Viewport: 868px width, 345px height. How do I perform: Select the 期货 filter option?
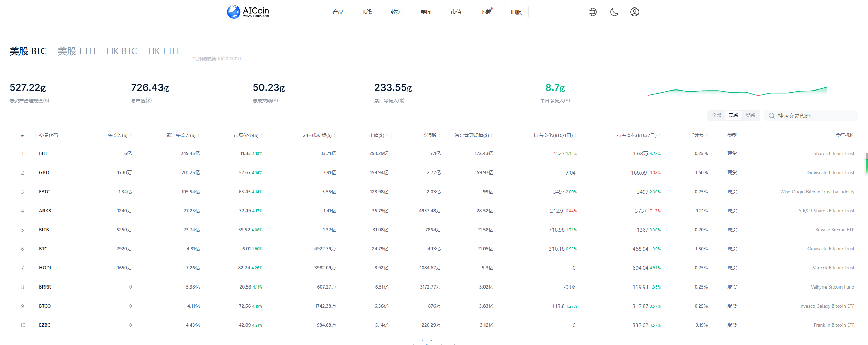point(751,115)
